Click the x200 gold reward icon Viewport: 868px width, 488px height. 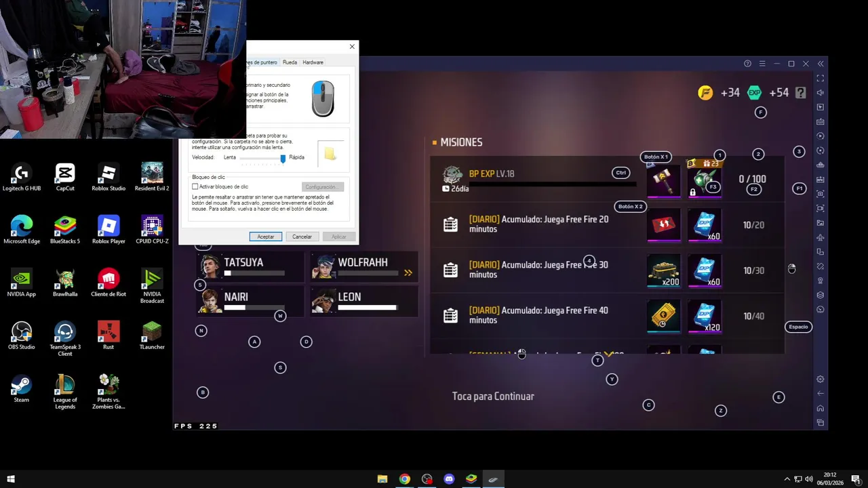(663, 271)
